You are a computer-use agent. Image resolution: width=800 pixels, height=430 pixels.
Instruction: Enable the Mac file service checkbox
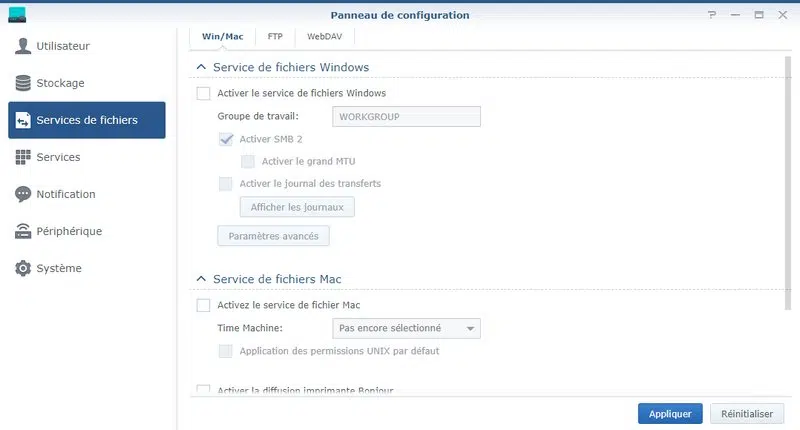point(204,305)
